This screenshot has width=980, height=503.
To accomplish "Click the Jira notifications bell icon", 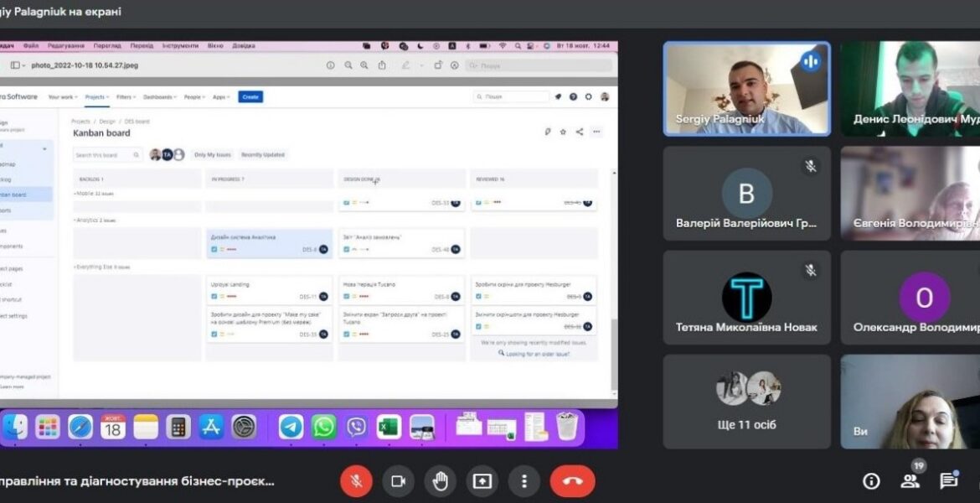I will click(x=558, y=96).
